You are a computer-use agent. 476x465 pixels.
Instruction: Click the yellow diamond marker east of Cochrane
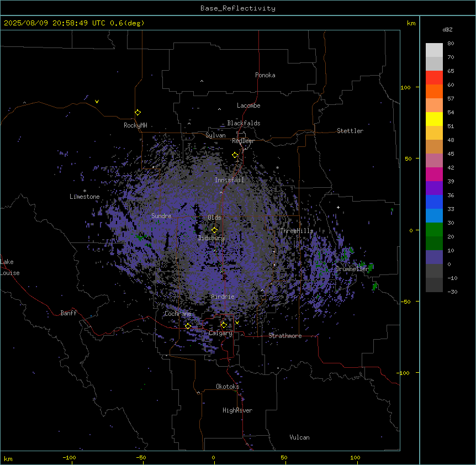pos(188,326)
